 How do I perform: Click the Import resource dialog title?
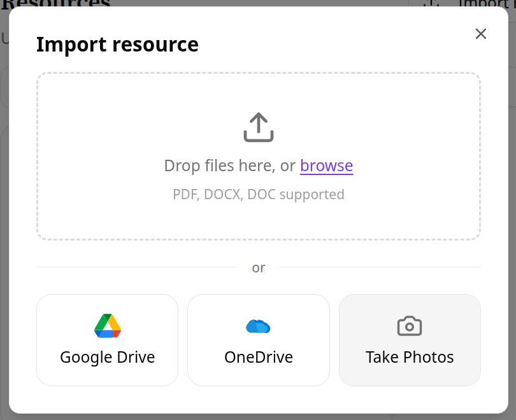point(117,44)
